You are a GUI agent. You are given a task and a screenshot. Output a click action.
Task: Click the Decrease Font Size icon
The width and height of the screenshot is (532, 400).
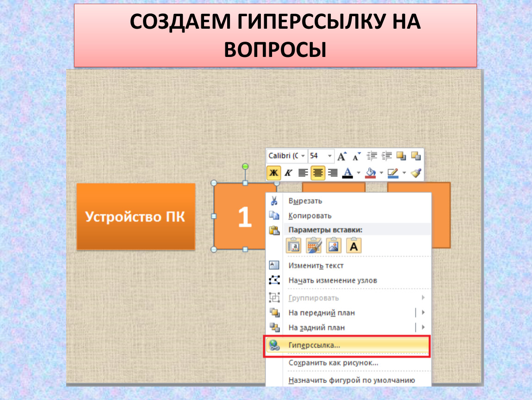(357, 156)
